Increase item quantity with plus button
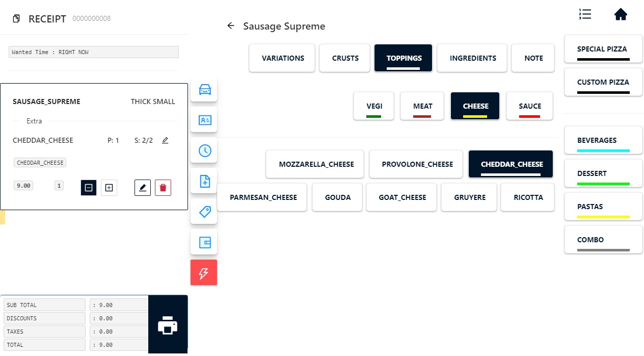The width and height of the screenshot is (644, 356). pyautogui.click(x=109, y=188)
